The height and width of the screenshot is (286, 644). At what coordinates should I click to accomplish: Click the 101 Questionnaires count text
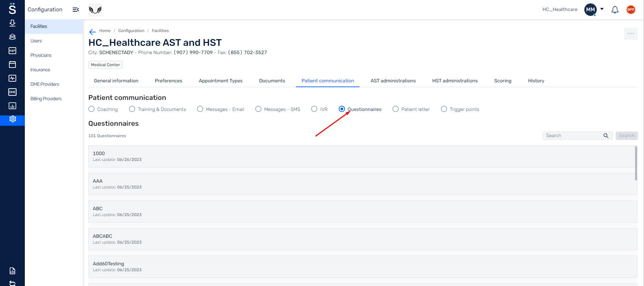[107, 136]
